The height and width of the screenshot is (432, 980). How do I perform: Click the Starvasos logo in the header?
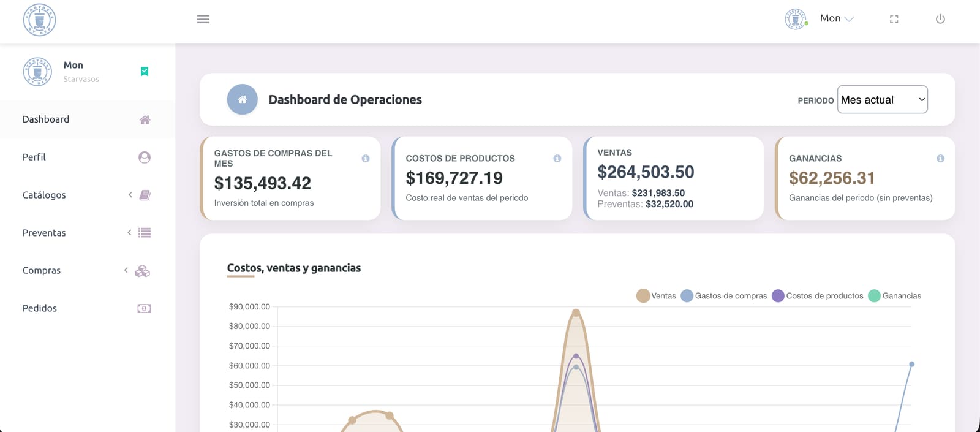(39, 20)
